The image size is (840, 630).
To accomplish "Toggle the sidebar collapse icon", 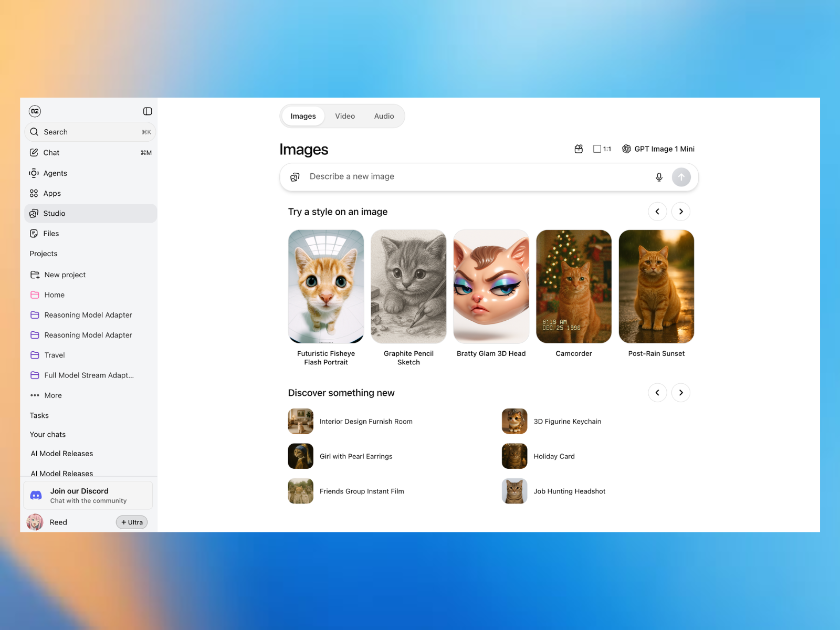I will [148, 111].
